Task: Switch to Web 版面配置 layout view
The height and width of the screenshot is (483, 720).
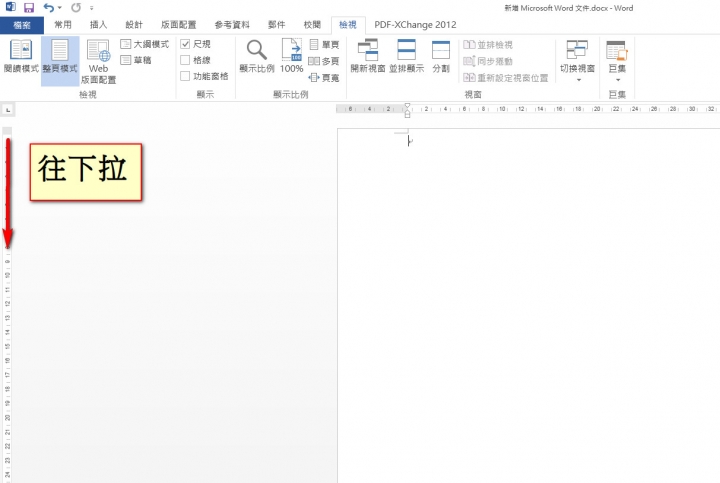Action: [99, 62]
